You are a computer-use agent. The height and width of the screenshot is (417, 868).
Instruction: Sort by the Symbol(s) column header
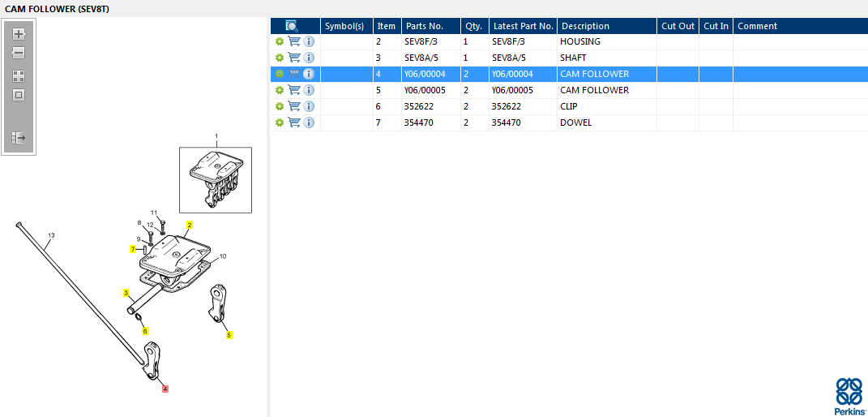coord(347,26)
